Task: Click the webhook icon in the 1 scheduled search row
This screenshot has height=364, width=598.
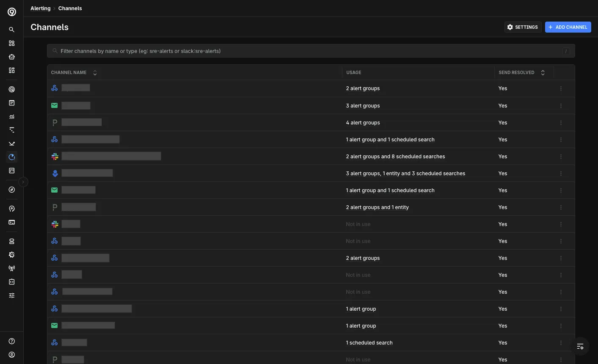Action: pos(55,342)
